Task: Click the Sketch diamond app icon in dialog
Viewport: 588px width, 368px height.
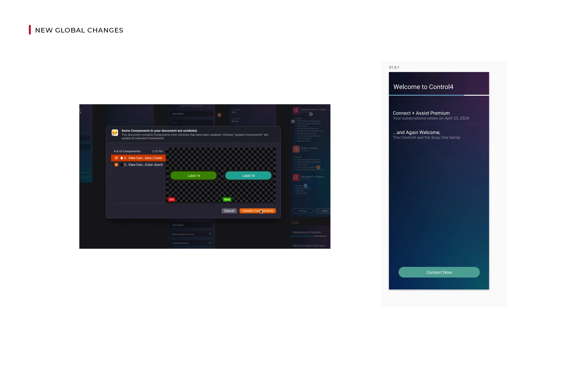Action: [115, 132]
